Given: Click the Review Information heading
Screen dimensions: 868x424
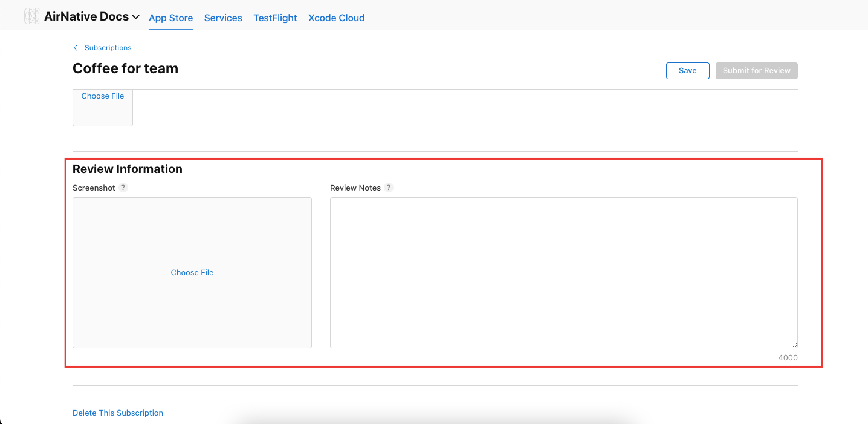Looking at the screenshot, I should pyautogui.click(x=128, y=169).
